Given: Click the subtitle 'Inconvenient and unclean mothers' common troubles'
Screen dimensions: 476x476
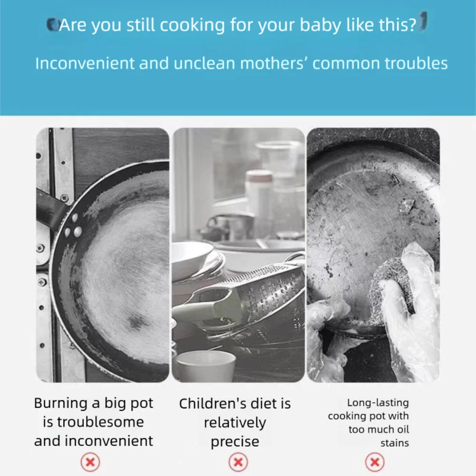Looking at the screenshot, I should (x=241, y=63).
